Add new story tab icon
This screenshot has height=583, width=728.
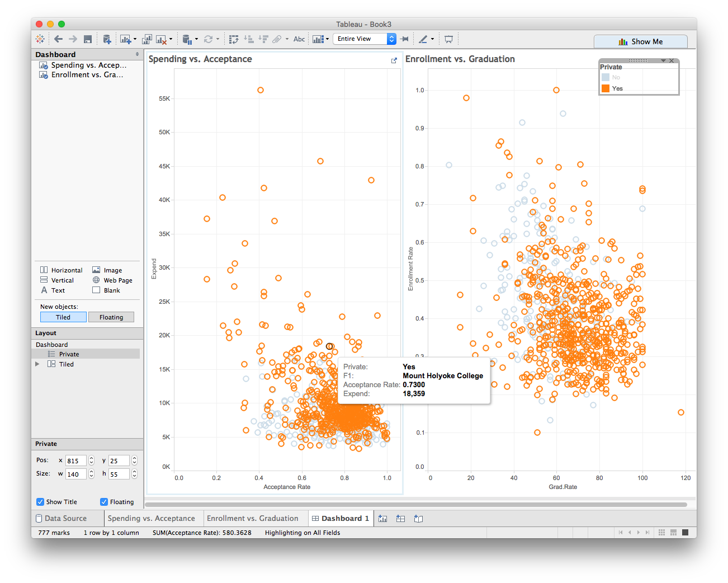coord(418,519)
